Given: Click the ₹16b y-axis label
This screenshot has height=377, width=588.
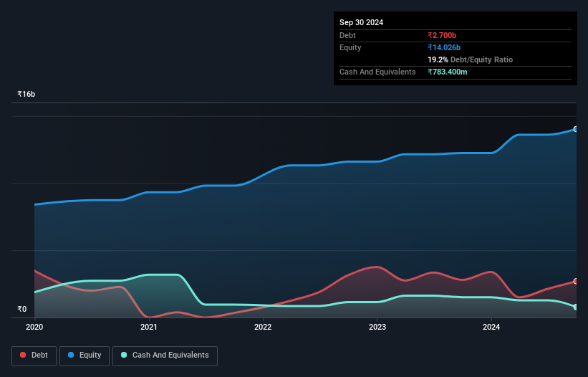Looking at the screenshot, I should [x=26, y=94].
